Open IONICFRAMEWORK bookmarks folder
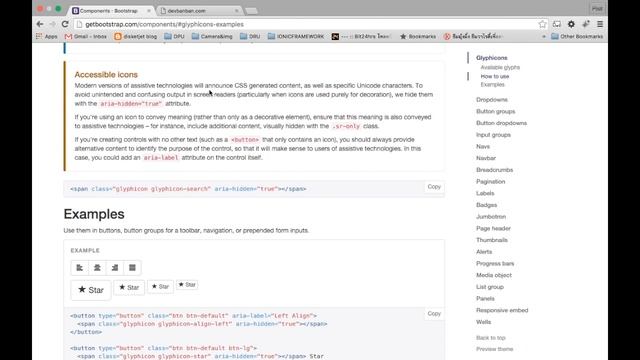640x360 pixels. (x=296, y=36)
